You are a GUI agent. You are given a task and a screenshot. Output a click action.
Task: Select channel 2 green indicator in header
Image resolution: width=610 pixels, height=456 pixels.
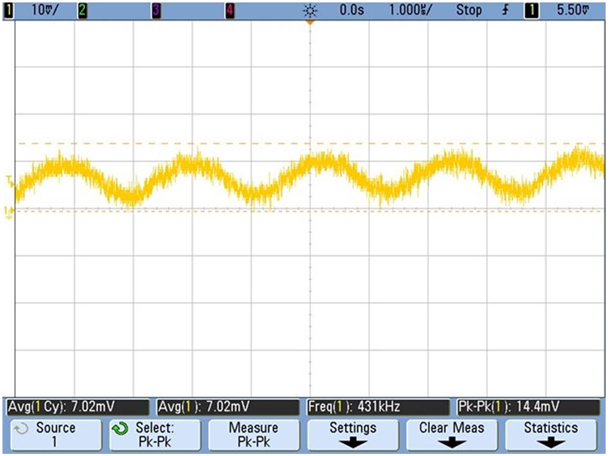(82, 11)
